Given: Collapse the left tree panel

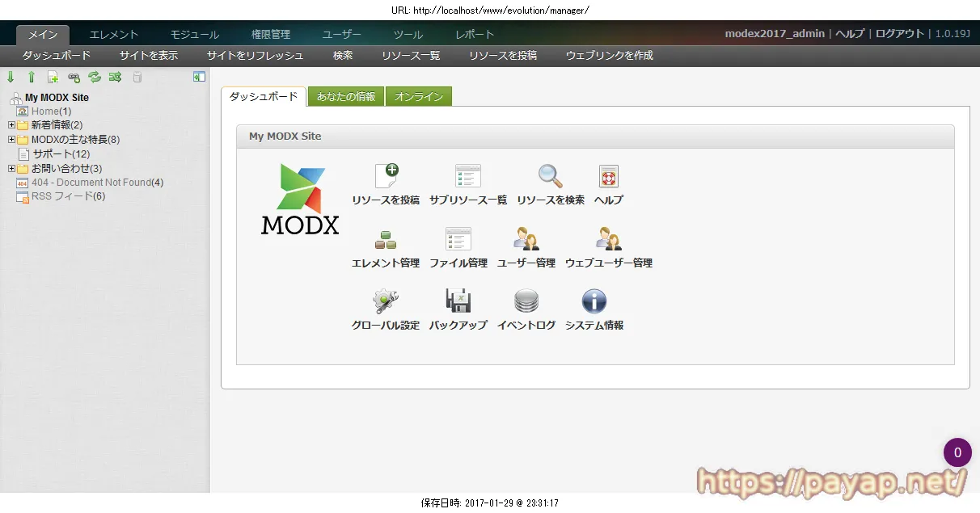Looking at the screenshot, I should click(199, 77).
